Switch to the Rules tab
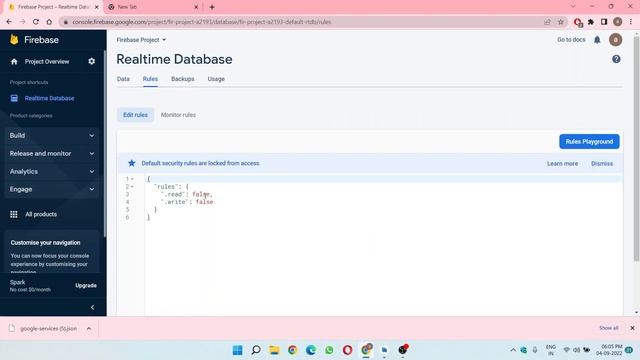Image resolution: width=640 pixels, height=360 pixels. (x=150, y=79)
